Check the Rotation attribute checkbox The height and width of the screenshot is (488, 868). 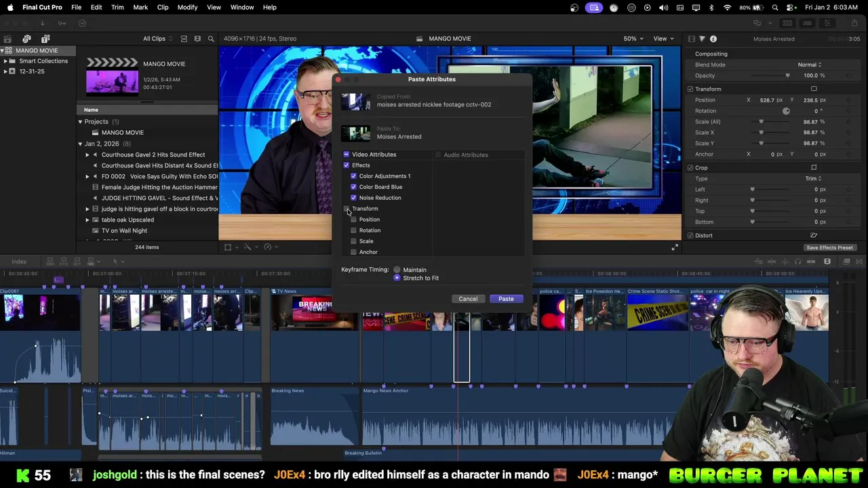[x=353, y=230]
